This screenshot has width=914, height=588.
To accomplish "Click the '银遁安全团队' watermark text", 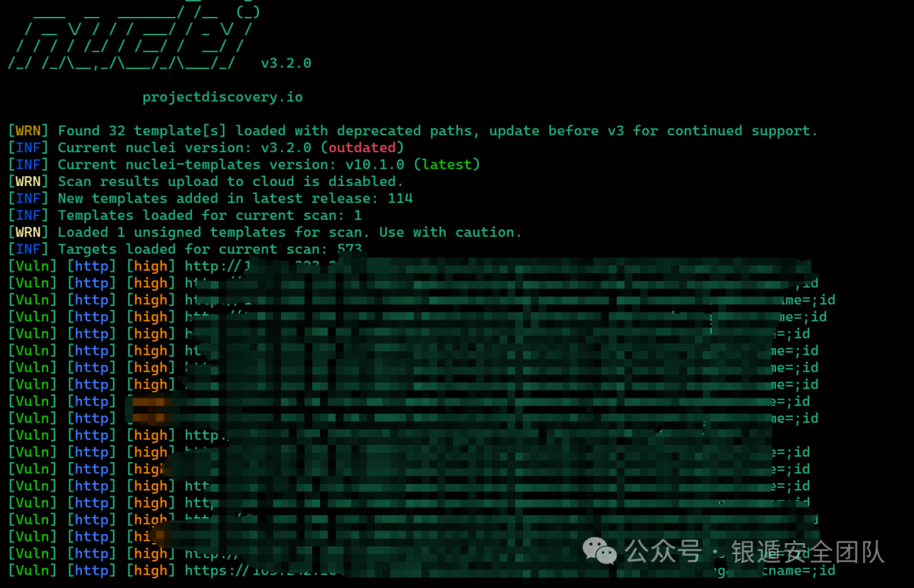I will click(x=808, y=552).
